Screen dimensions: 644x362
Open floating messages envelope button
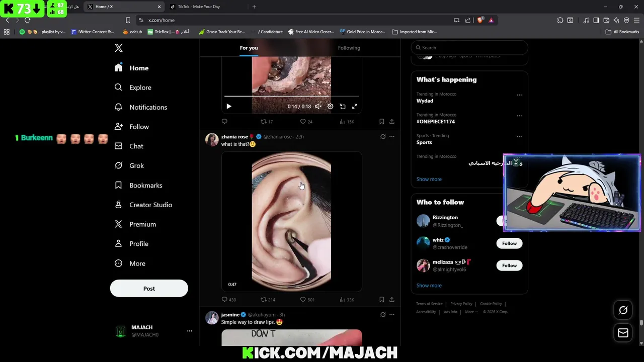point(623,333)
